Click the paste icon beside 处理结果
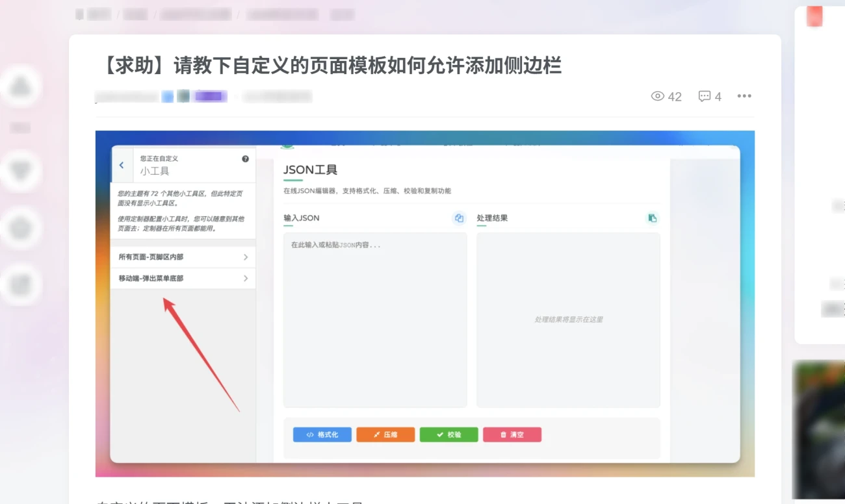This screenshot has height=504, width=845. pos(652,218)
